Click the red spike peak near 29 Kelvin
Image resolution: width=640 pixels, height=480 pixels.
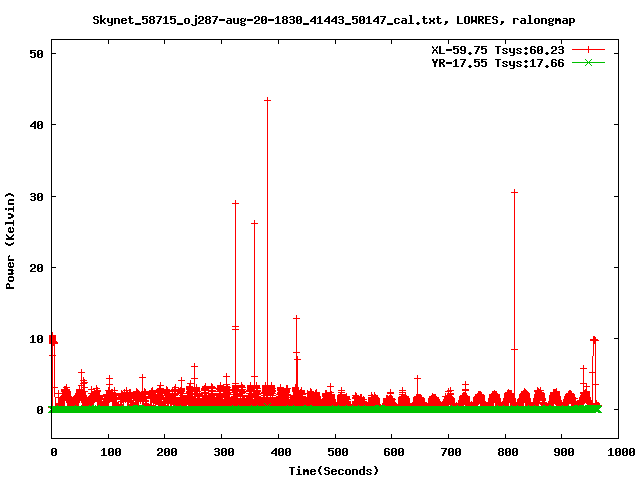pos(236,203)
